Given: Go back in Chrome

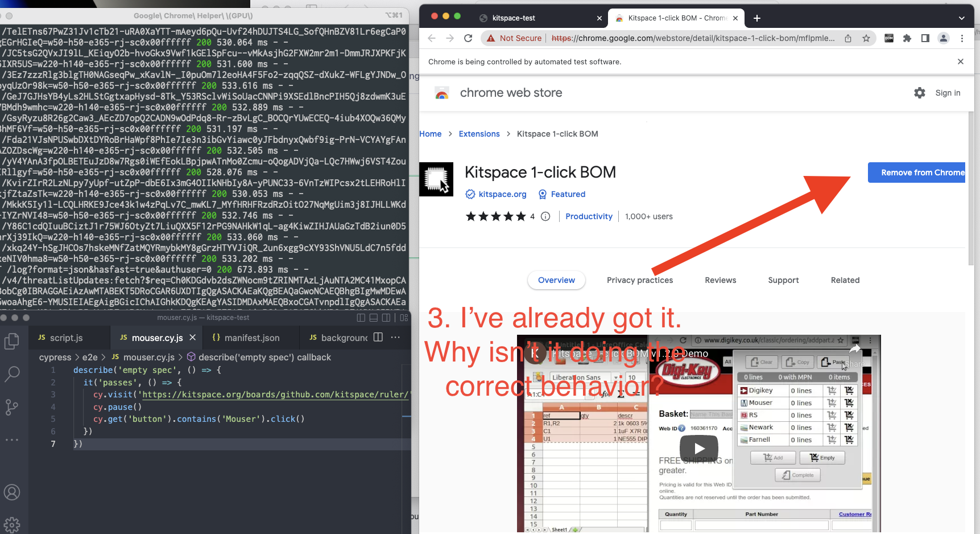Looking at the screenshot, I should tap(432, 38).
